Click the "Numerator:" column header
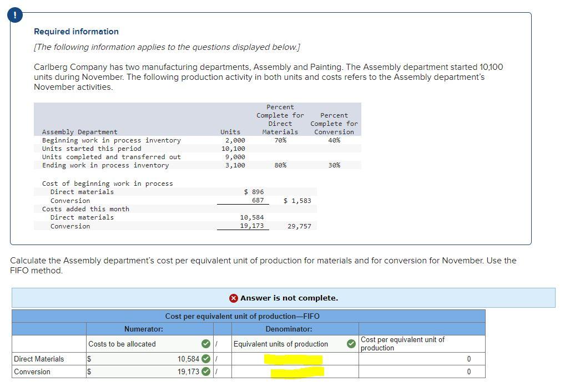The image size is (575, 392). [143, 329]
